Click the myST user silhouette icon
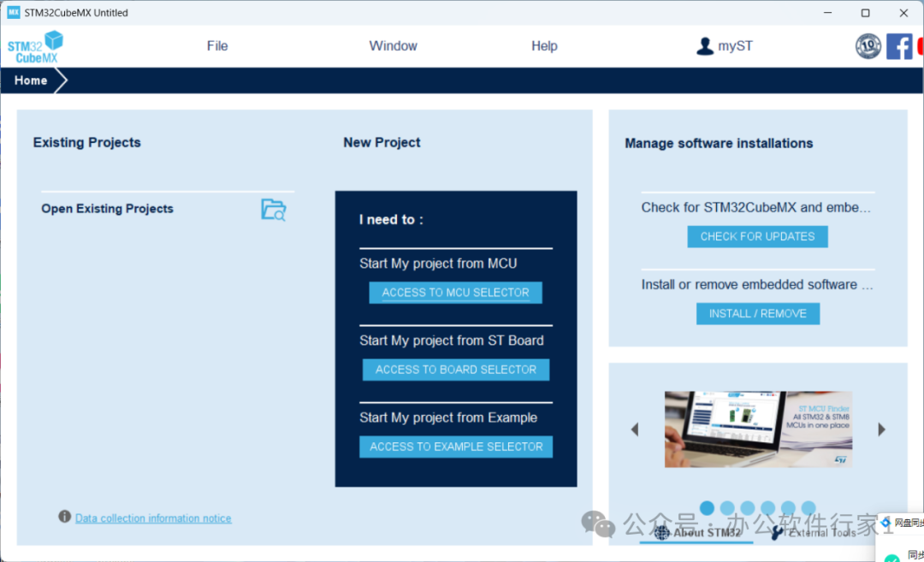 point(705,46)
